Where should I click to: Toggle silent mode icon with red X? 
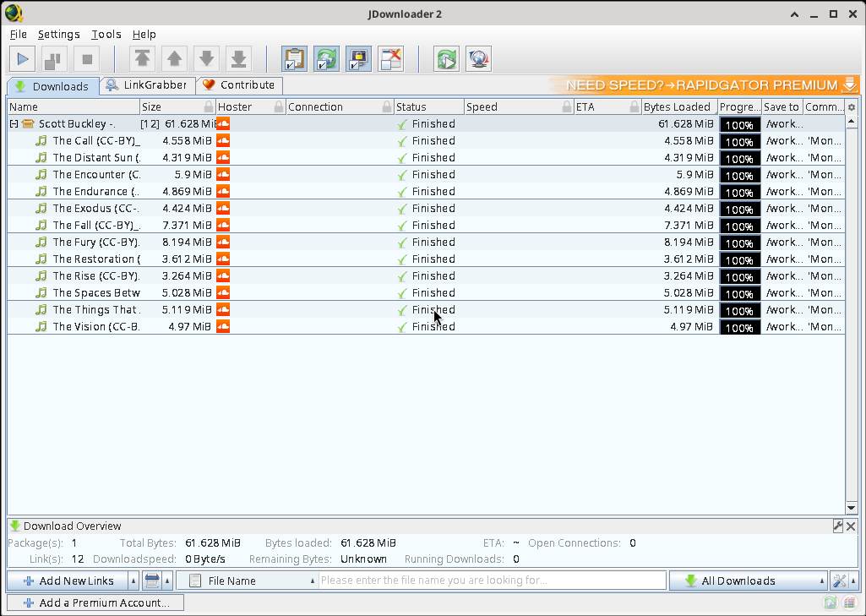(390, 59)
